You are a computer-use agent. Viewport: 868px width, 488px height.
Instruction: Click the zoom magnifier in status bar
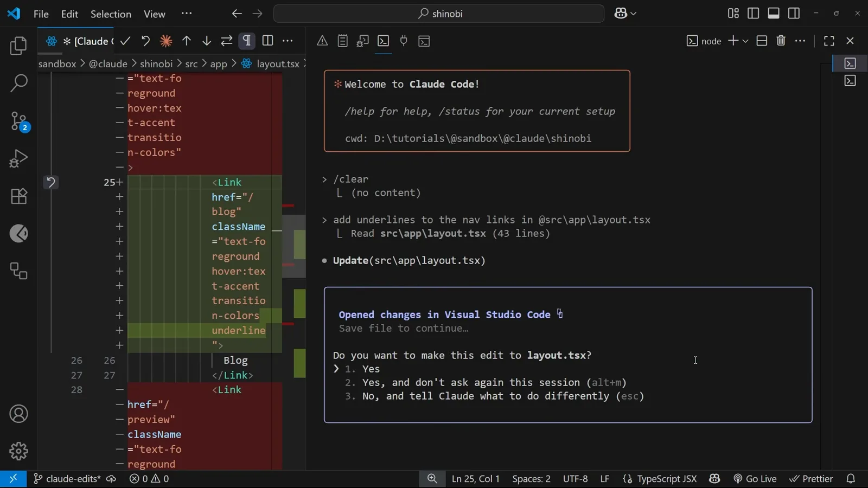(432, 479)
